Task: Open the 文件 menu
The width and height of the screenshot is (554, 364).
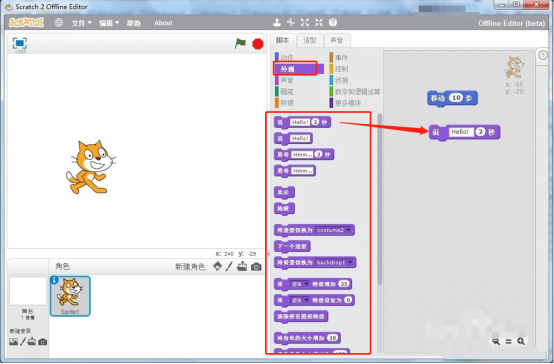Action: pos(81,23)
